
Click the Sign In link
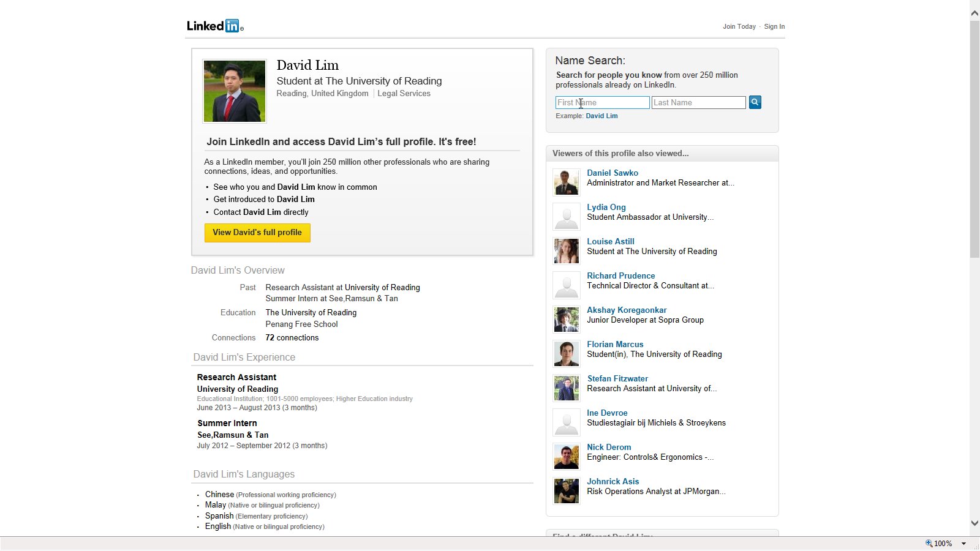pyautogui.click(x=774, y=26)
